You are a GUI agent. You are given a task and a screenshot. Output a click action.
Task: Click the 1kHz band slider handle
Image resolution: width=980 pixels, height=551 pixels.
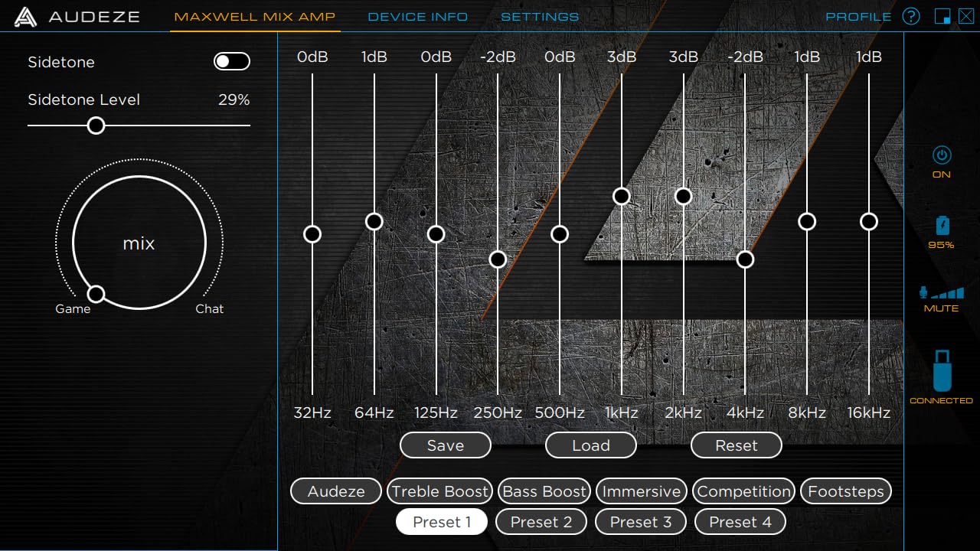[x=622, y=197]
